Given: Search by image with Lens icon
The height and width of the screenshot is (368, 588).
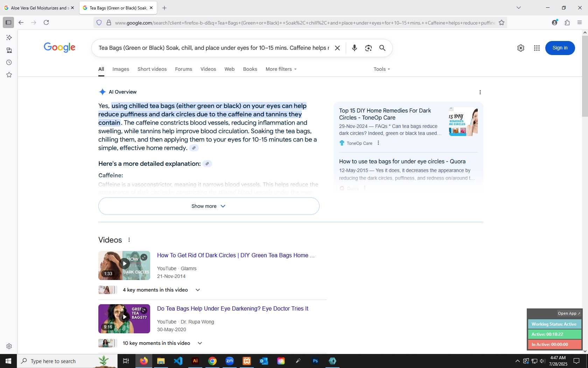Looking at the screenshot, I should pyautogui.click(x=369, y=48).
